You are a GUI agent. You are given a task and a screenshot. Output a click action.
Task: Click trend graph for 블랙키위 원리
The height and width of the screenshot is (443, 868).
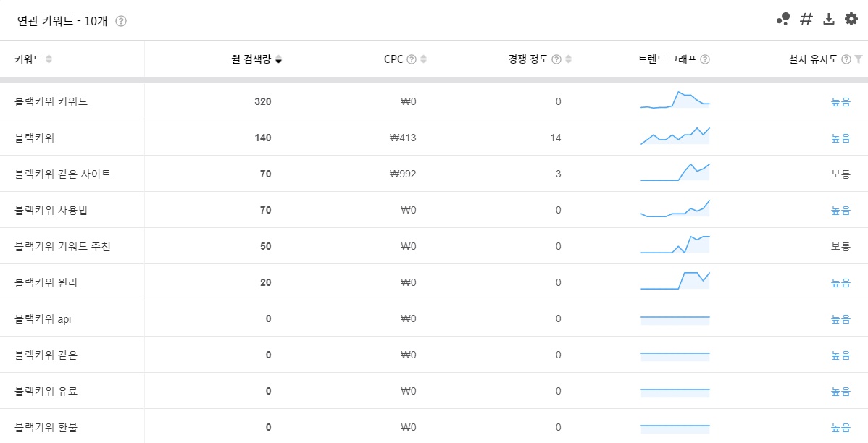[675, 280]
